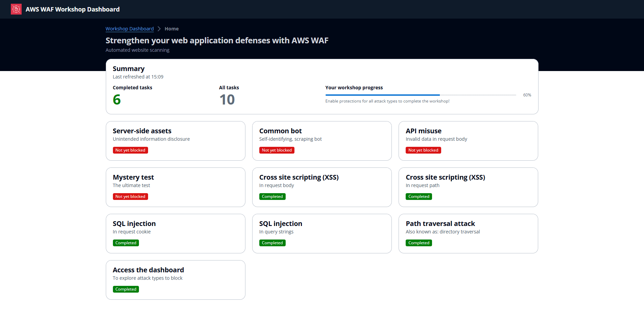Screen dimensions: 644x319
Task: Click the AWS WAF logo icon
Action: pos(16,9)
